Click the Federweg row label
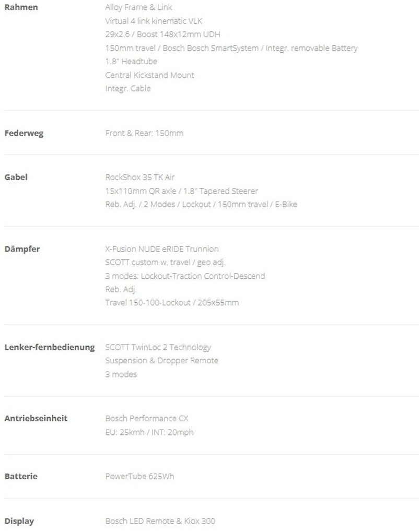Viewport: 419px width, 532px height. pos(24,133)
